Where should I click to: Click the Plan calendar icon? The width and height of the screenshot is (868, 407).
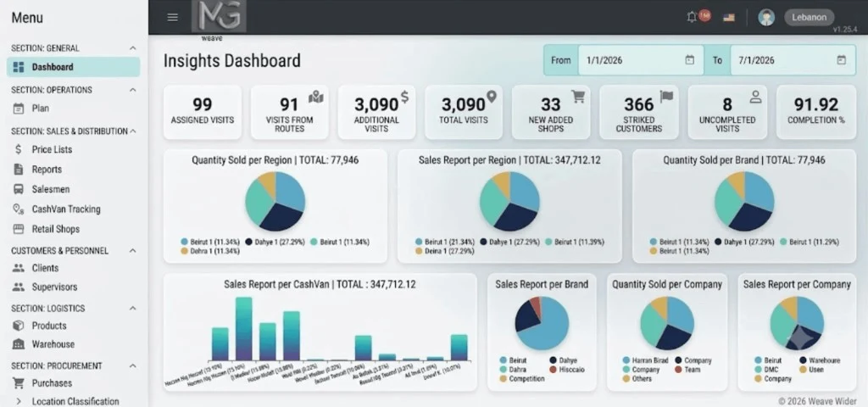point(19,109)
